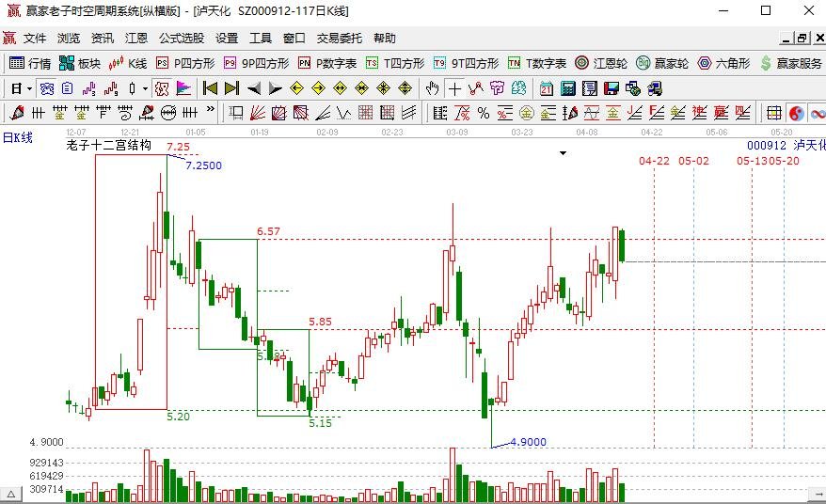Open the 9T四方形 tool
Screen dimensions: 826x504
tap(467, 63)
